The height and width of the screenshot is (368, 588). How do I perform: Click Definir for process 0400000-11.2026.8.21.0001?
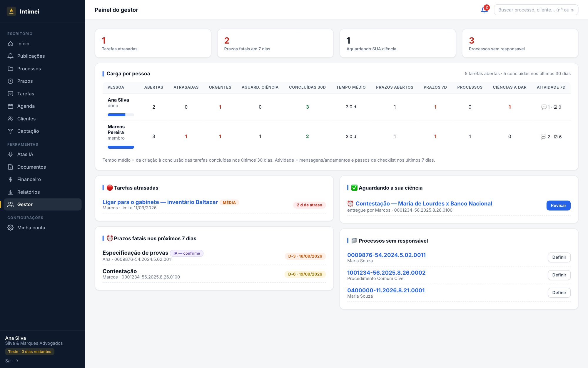[x=559, y=293]
